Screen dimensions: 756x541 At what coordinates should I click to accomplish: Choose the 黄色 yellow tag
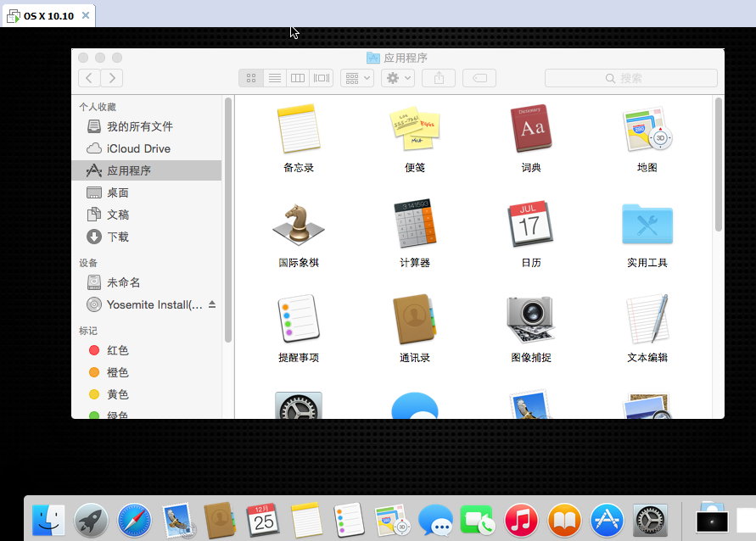click(x=147, y=394)
